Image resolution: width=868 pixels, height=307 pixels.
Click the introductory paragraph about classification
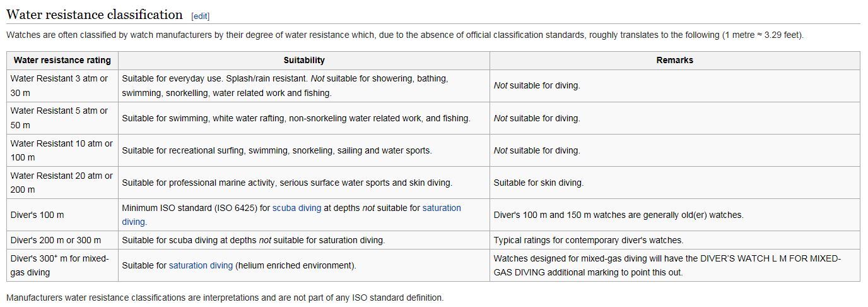405,35
